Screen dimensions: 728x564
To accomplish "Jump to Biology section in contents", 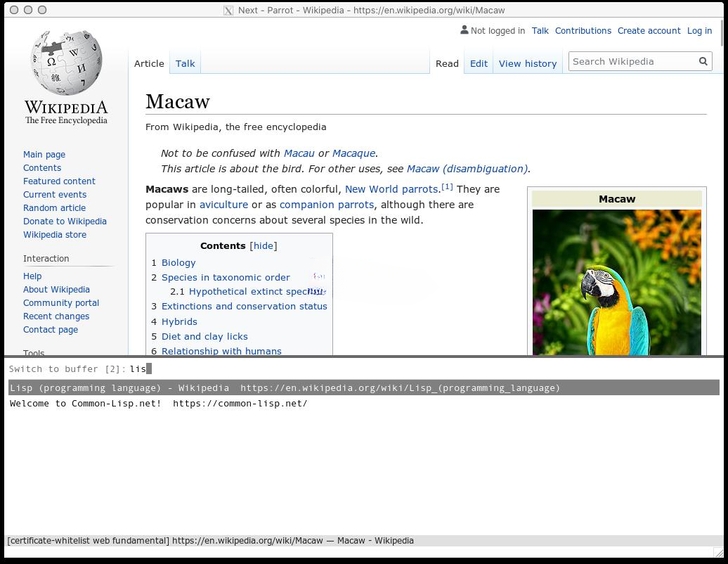I will 178,263.
